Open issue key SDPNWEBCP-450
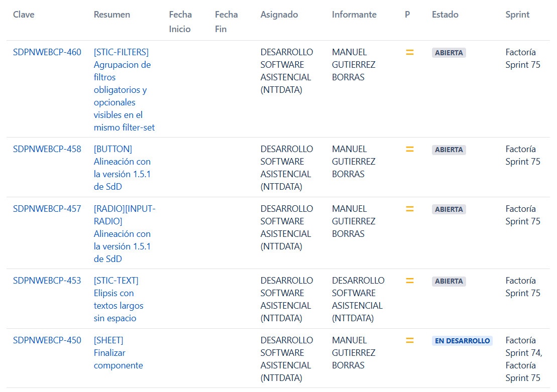Image resolution: width=557 pixels, height=392 pixels. (47, 340)
